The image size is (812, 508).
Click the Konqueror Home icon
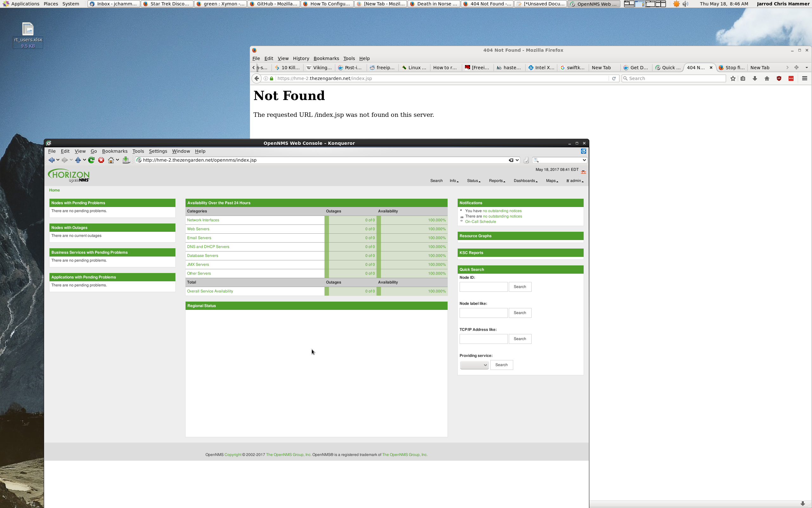point(111,160)
